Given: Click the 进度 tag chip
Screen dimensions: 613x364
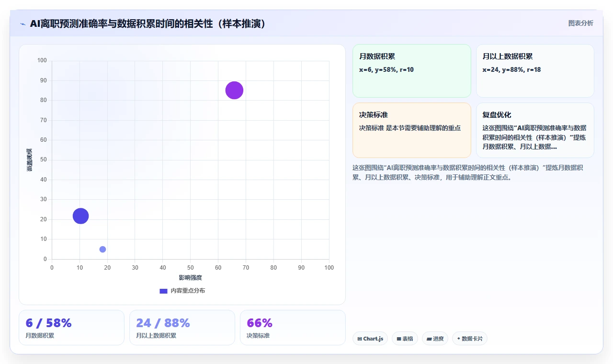Looking at the screenshot, I should tap(435, 339).
